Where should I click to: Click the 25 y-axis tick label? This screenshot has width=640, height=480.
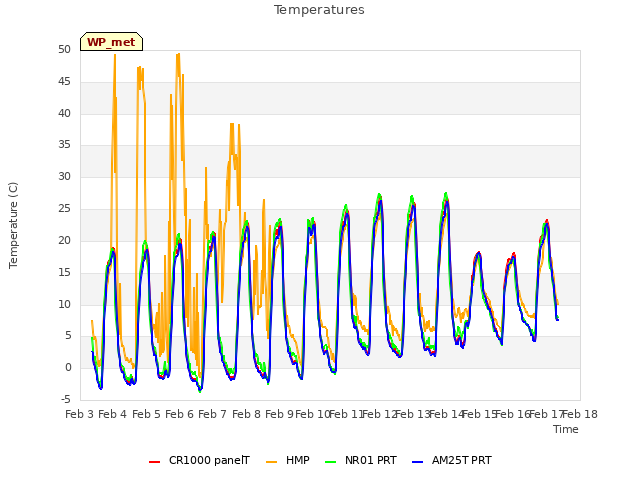pos(64,209)
